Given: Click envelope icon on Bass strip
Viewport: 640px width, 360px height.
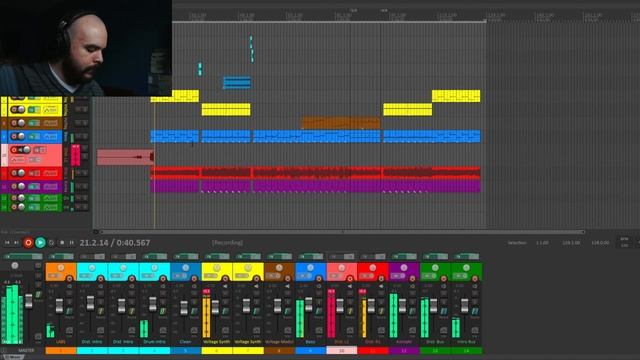Looking at the screenshot, I should [x=319, y=330].
